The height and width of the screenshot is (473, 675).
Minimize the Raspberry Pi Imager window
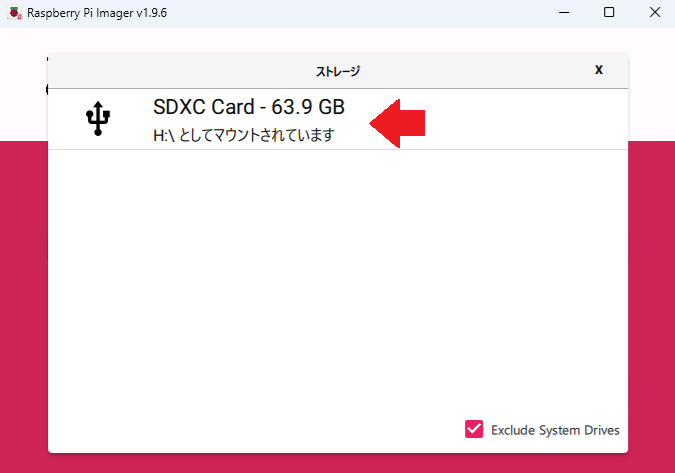point(564,13)
